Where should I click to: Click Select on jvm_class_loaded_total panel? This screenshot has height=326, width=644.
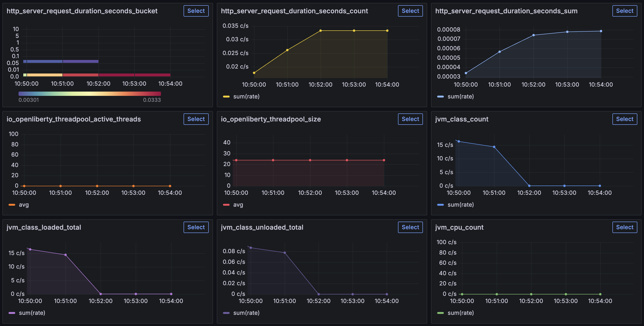(196, 227)
